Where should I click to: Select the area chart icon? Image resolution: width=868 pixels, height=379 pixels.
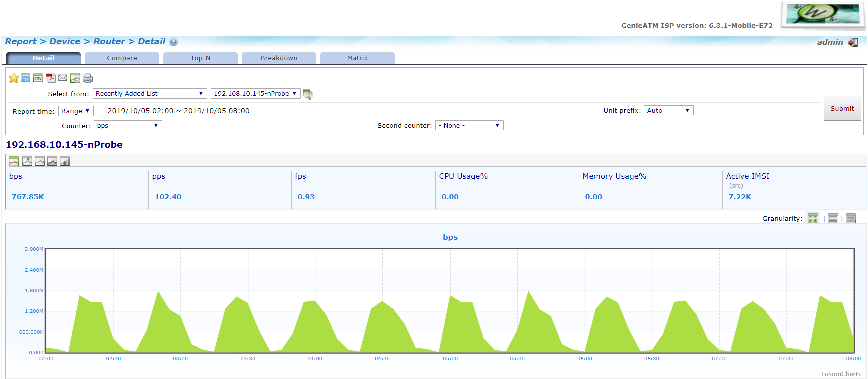52,161
